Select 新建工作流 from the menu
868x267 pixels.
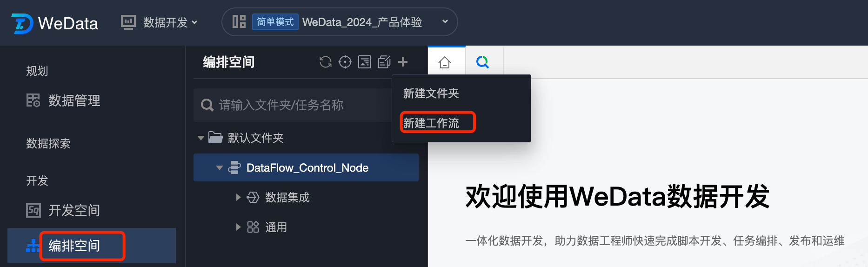[x=431, y=123]
